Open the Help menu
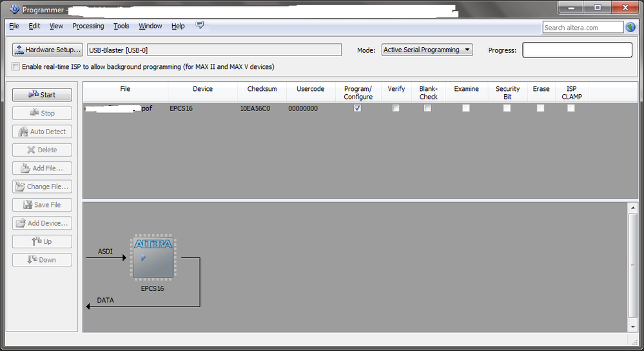Screen dimensions: 644x351 point(178,26)
